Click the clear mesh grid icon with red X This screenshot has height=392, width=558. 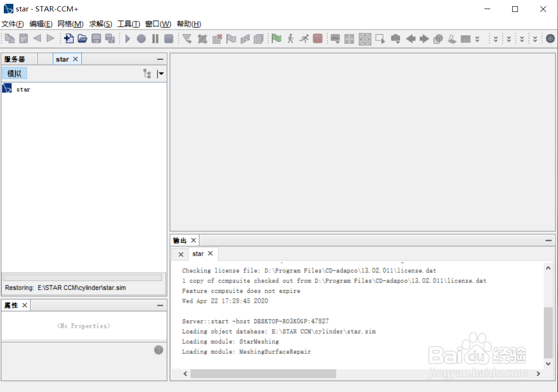point(217,39)
